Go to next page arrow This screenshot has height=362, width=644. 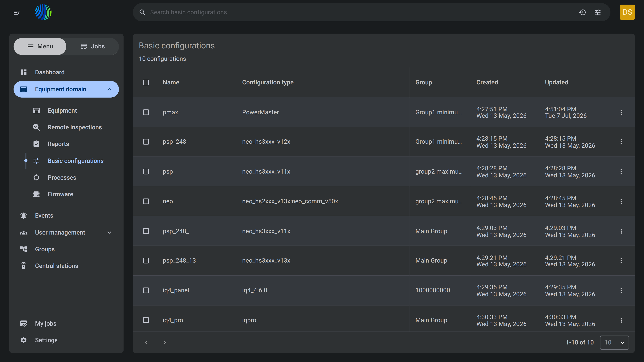(x=164, y=342)
